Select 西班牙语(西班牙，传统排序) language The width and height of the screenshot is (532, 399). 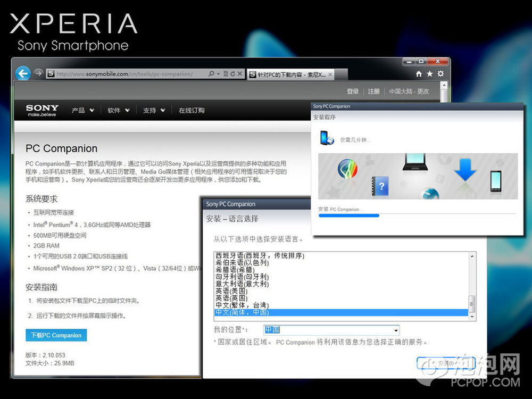coord(342,255)
